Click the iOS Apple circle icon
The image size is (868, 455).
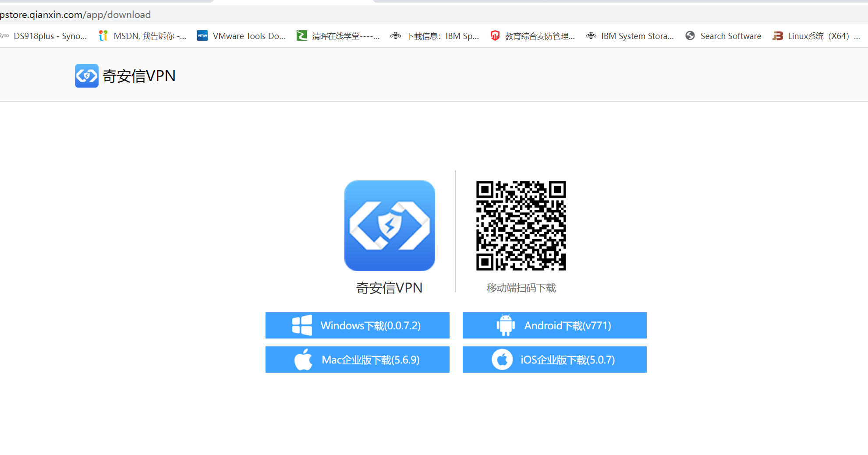point(502,360)
